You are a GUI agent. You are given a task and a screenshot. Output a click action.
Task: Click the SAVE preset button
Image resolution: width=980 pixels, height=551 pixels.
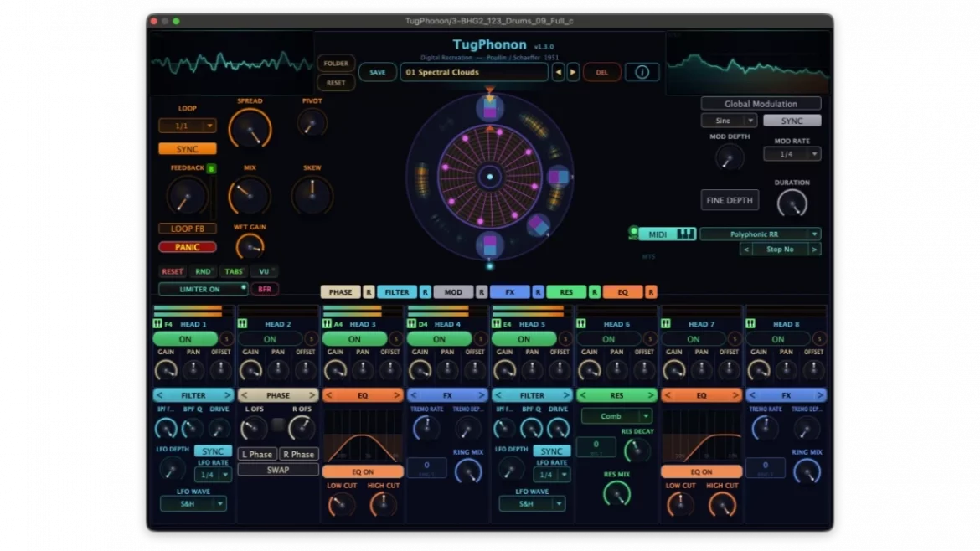coord(377,72)
